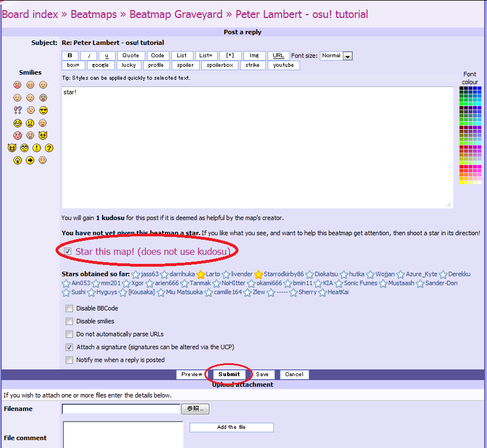Click the profile BBCode button
The height and width of the screenshot is (448, 487).
[156, 65]
